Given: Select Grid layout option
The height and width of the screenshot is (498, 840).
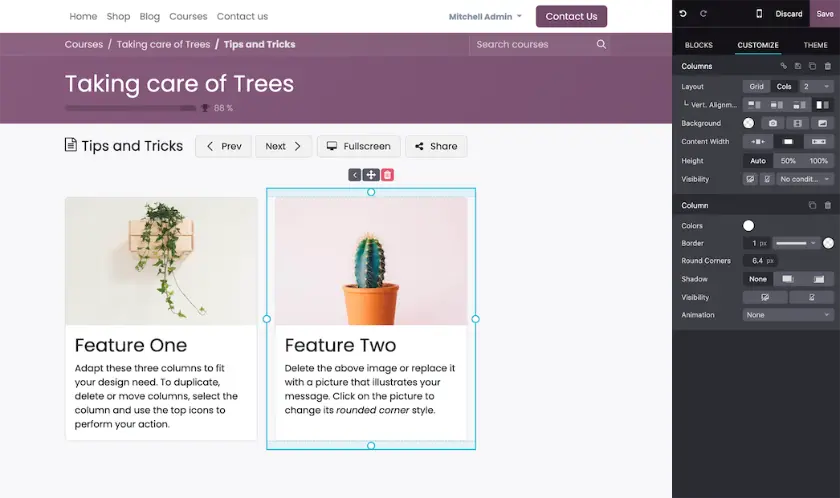Looking at the screenshot, I should [756, 86].
